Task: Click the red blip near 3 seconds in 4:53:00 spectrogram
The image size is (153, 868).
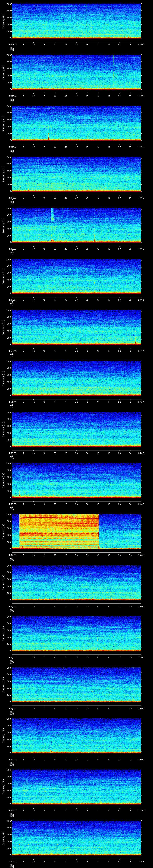Action: 20,495
